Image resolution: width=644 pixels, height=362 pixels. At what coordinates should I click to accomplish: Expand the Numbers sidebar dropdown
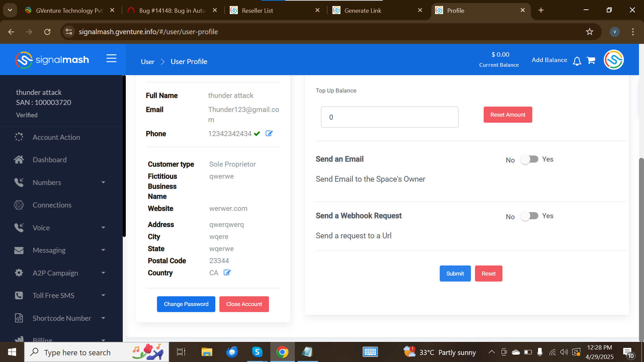[x=103, y=182]
